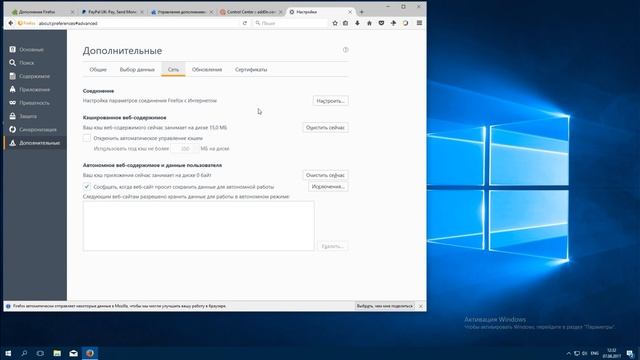Image resolution: width=640 pixels, height=360 pixels.
Task: Click the info icon in the notification bar
Action: pos(8,306)
